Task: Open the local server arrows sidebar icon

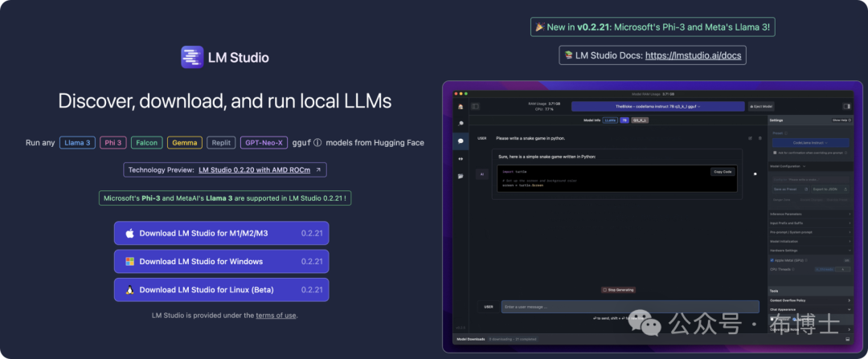Action: coord(461,159)
